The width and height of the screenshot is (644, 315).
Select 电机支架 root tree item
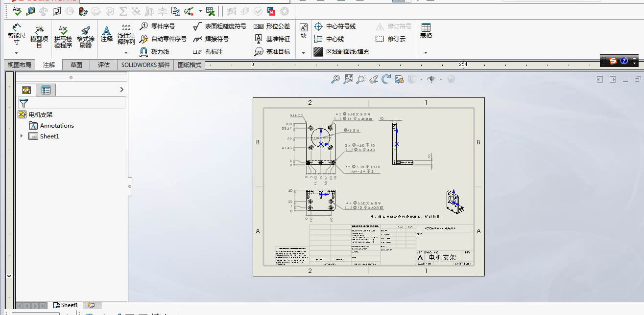point(35,115)
